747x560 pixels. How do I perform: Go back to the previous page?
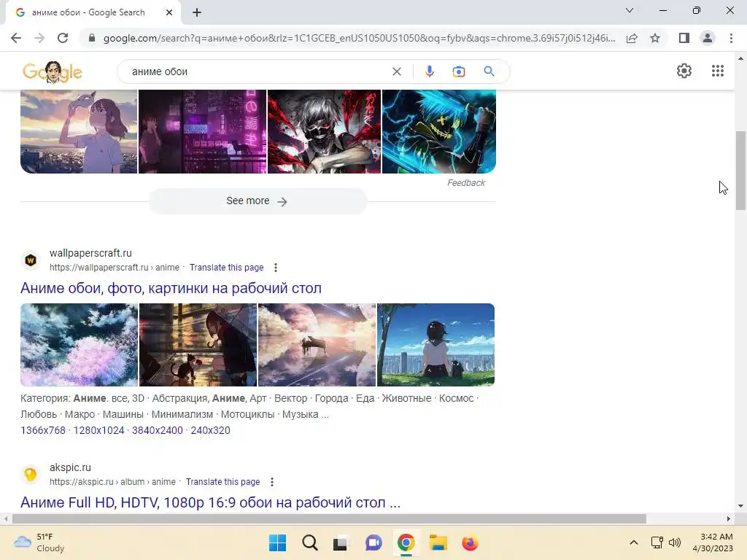(x=16, y=38)
